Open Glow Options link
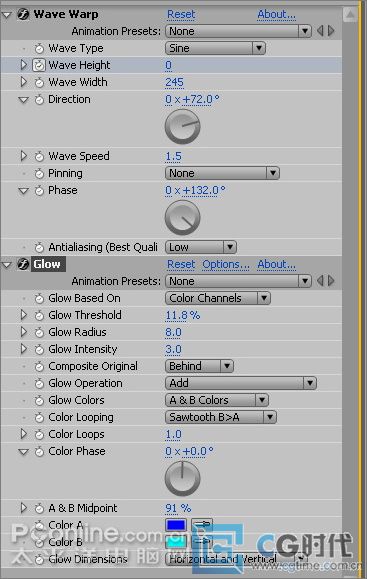The image size is (367, 579). tap(226, 264)
